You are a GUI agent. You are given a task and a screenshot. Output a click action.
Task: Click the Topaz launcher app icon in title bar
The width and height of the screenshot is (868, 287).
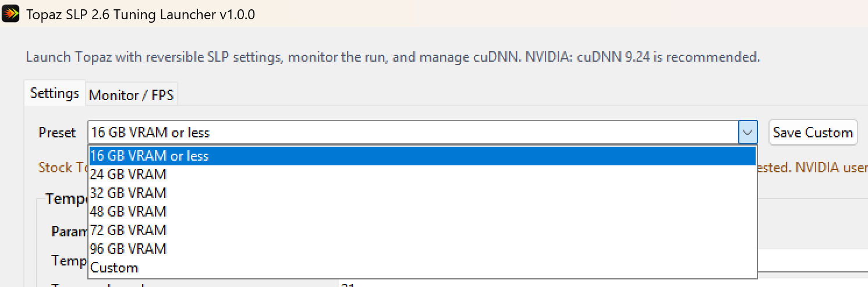11,14
